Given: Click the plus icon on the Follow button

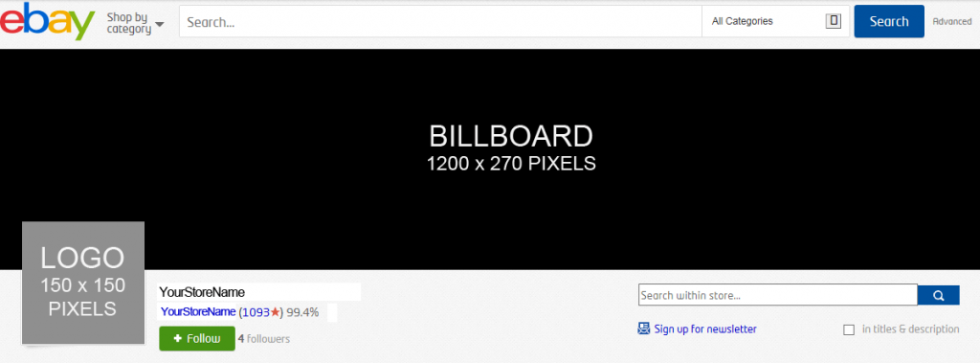Looking at the screenshot, I should point(177,339).
